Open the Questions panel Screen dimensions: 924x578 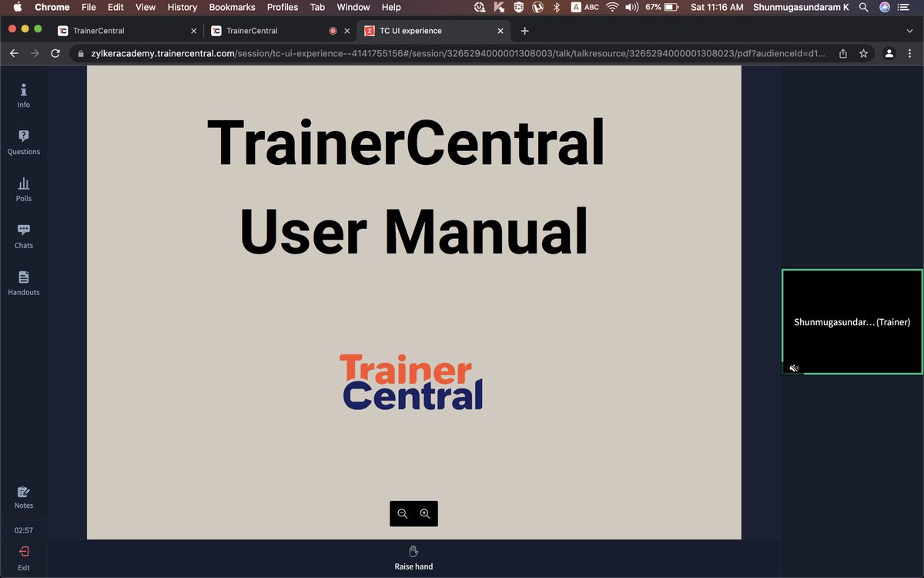coord(24,143)
